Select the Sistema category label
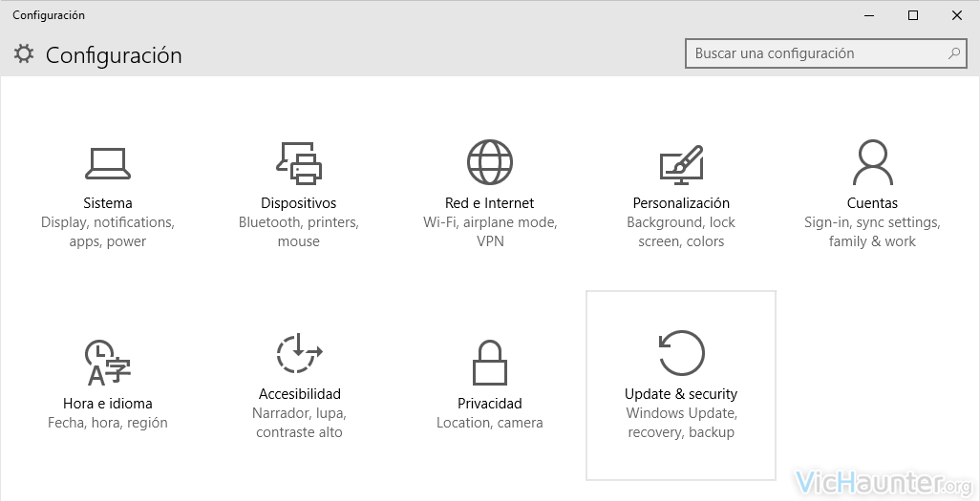This screenshot has width=980, height=501. [x=108, y=203]
